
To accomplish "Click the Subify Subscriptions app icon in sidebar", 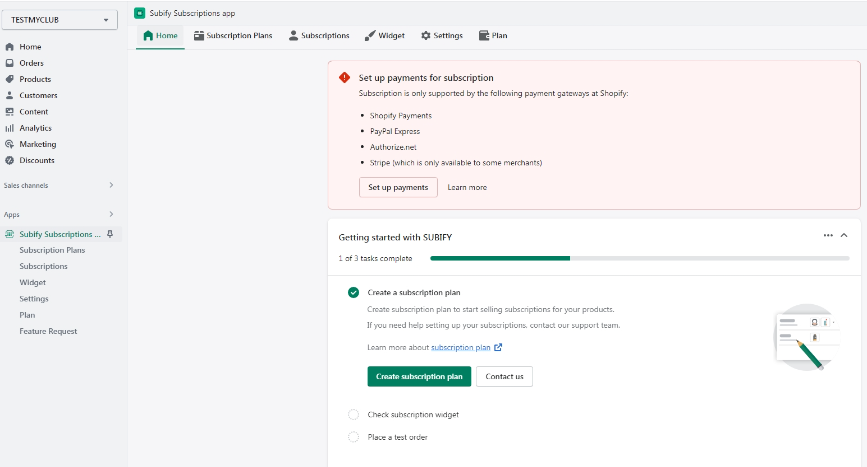I will click(9, 234).
